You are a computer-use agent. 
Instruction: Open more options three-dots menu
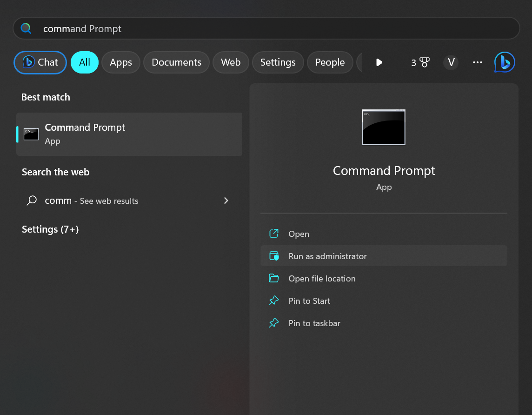click(x=477, y=62)
